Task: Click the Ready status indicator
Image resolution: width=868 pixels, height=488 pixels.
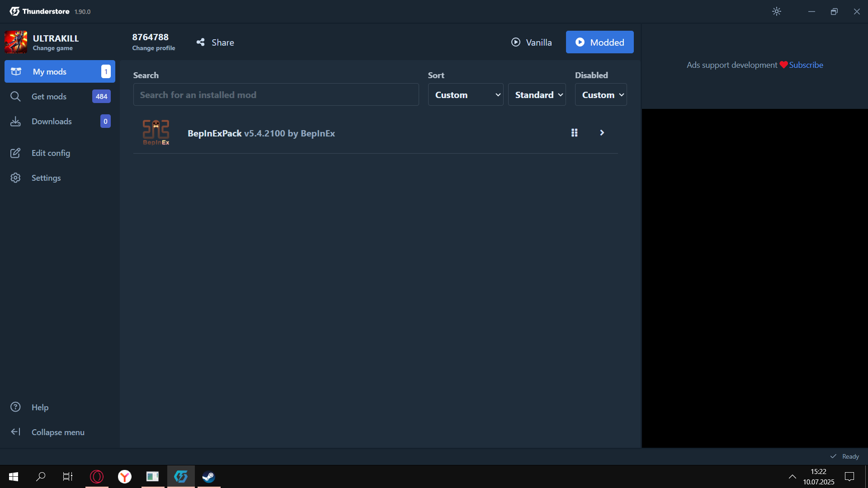Action: click(x=844, y=456)
